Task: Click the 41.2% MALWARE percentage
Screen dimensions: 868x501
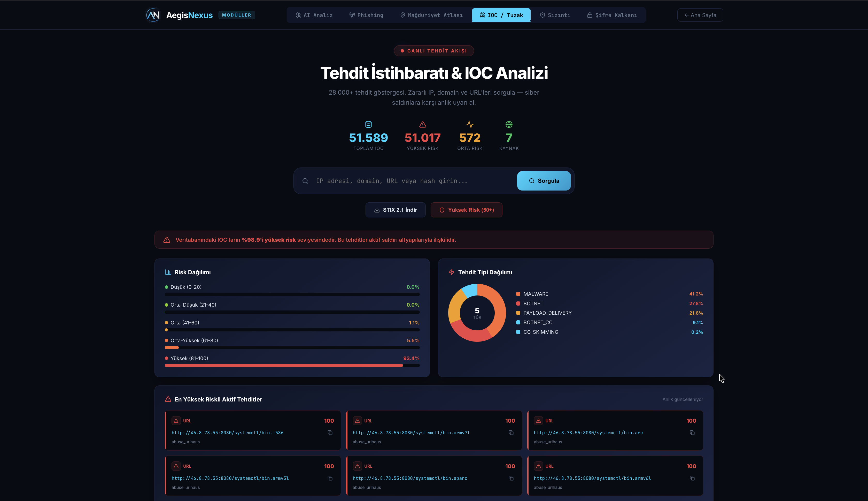Action: (x=696, y=294)
